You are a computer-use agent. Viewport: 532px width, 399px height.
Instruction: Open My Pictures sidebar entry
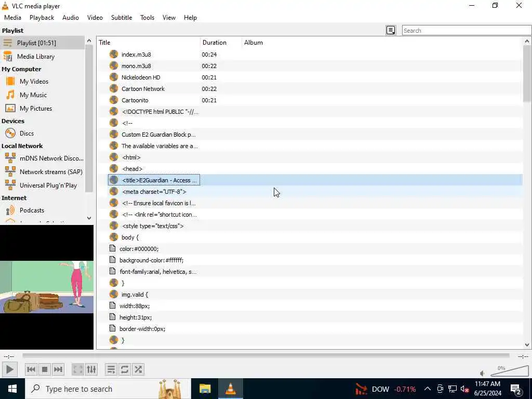(x=42, y=109)
